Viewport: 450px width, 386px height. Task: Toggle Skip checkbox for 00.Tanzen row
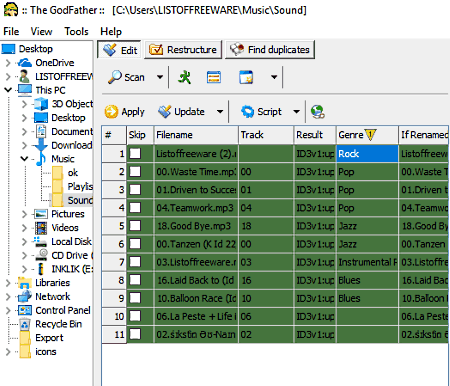135,244
